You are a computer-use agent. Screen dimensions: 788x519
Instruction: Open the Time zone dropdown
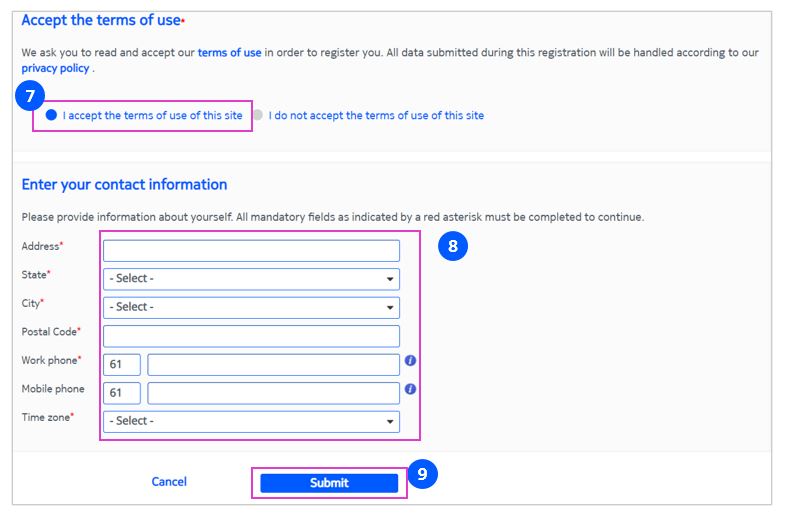[x=251, y=421]
